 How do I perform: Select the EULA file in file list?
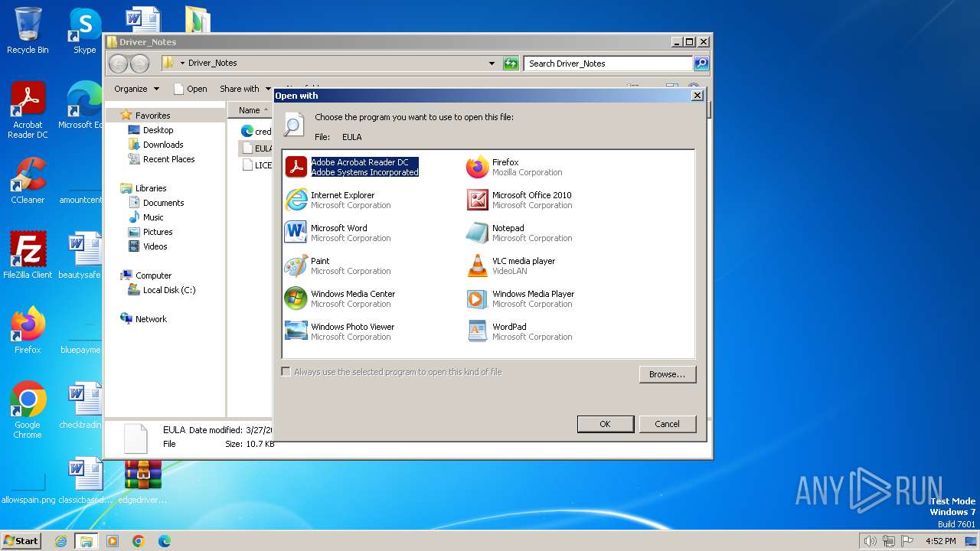pos(256,148)
